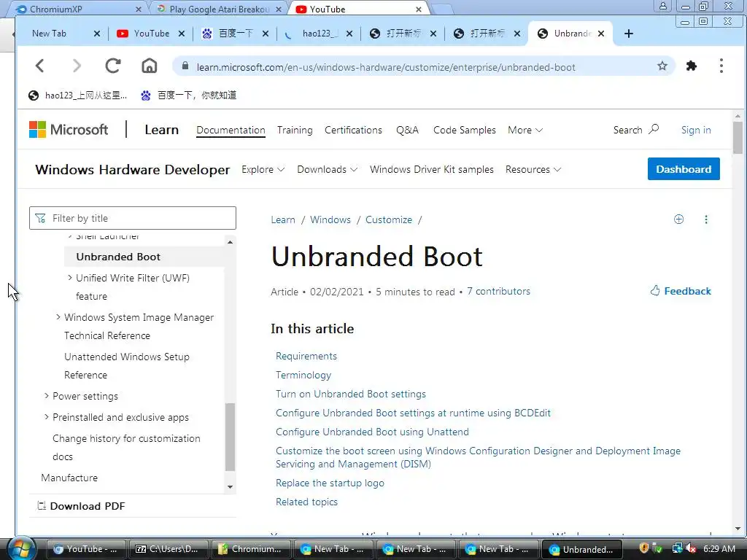Click the site lock icon in address bar

click(x=185, y=66)
